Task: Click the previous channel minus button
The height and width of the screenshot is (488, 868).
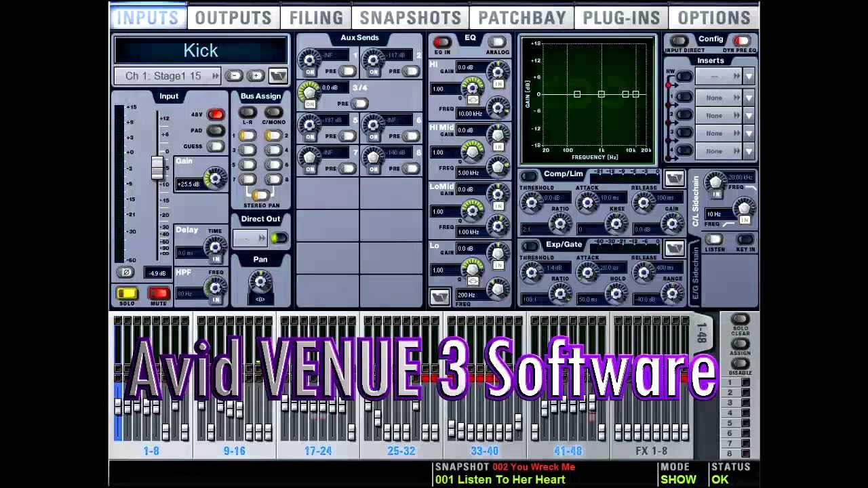Action: click(x=233, y=76)
